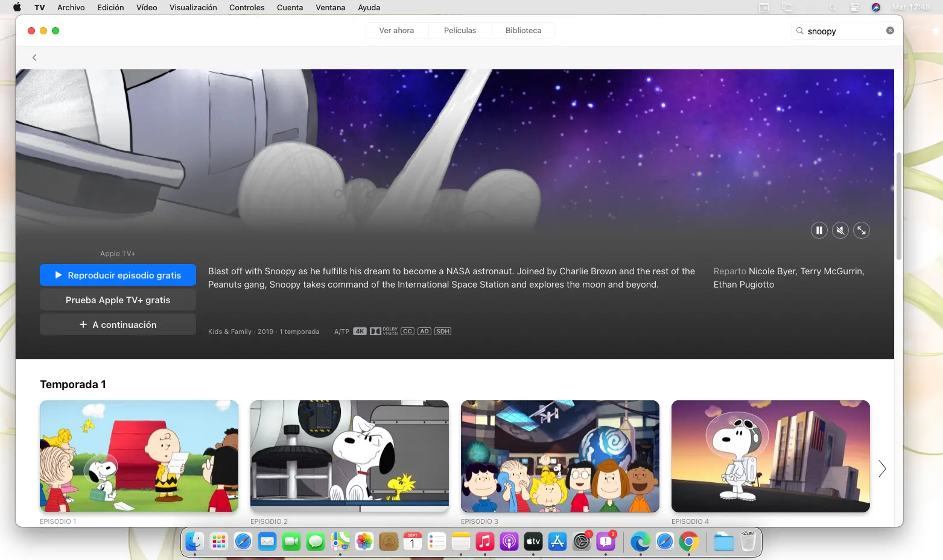Activate Siri from the menu bar
Screen dimensions: 943x560
pos(876,7)
